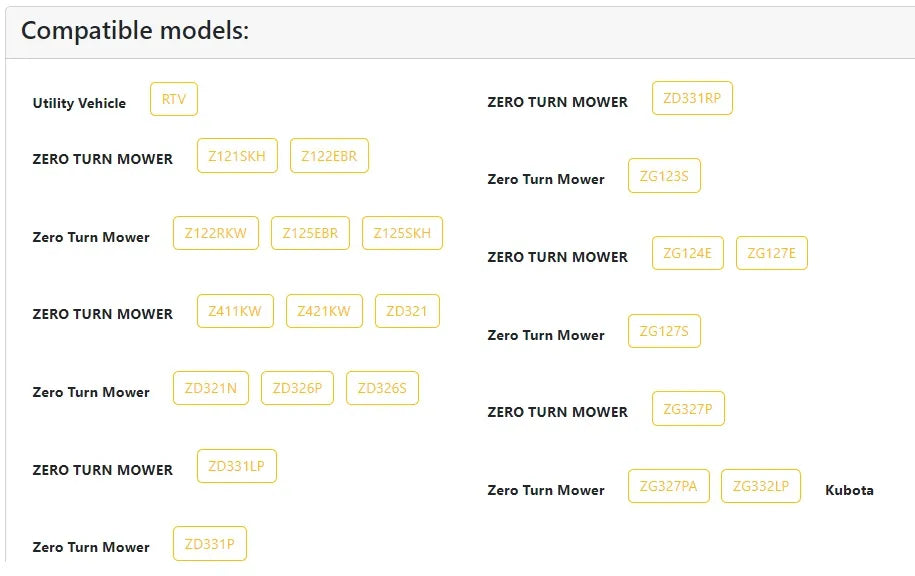The width and height of the screenshot is (915, 576).
Task: Open the ZD331P model tag
Action: (x=209, y=544)
